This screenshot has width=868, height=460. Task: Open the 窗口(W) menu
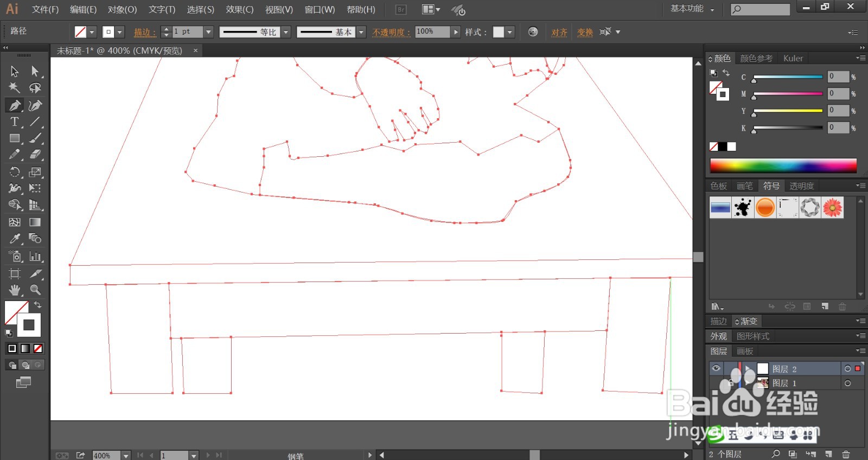click(320, 10)
